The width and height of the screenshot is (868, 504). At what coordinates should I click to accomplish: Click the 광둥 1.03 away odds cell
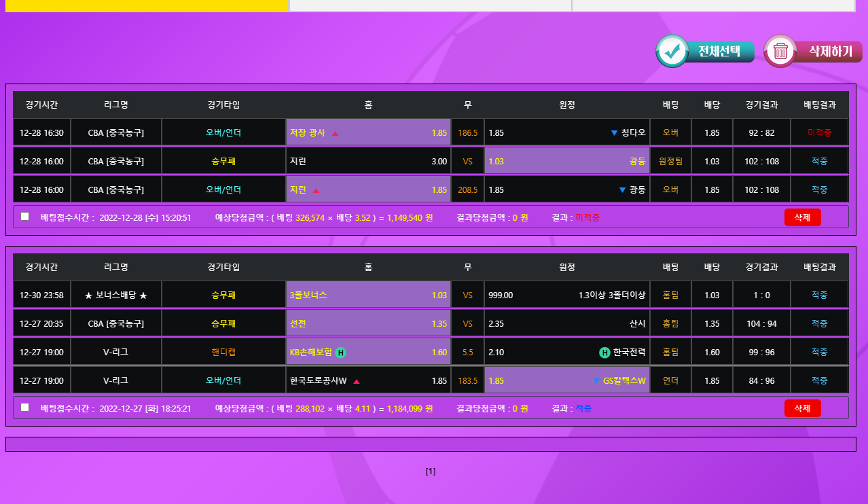[x=566, y=162]
